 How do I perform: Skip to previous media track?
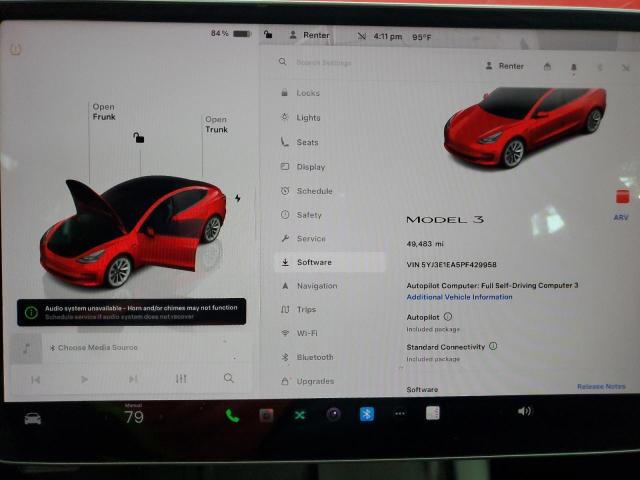(x=36, y=380)
